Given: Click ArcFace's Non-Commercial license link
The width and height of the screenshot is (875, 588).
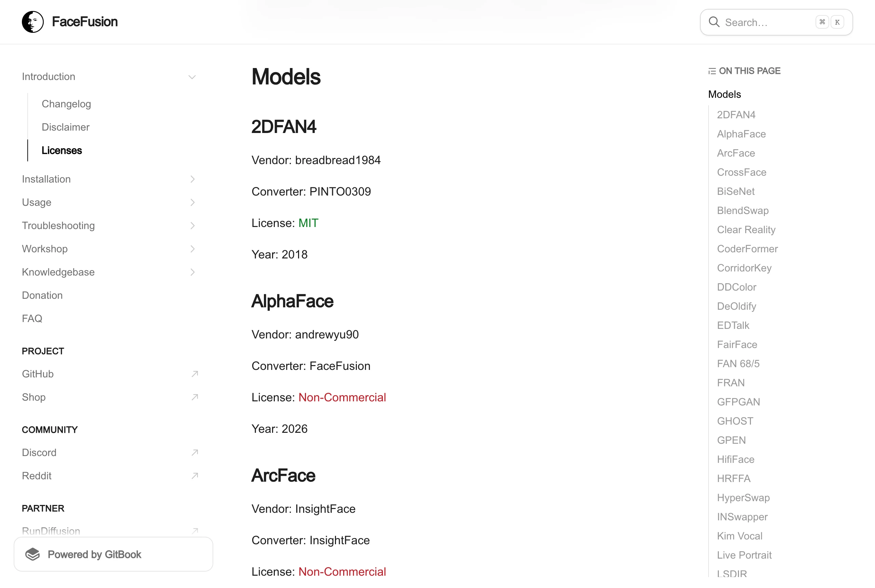Looking at the screenshot, I should pyautogui.click(x=342, y=572).
